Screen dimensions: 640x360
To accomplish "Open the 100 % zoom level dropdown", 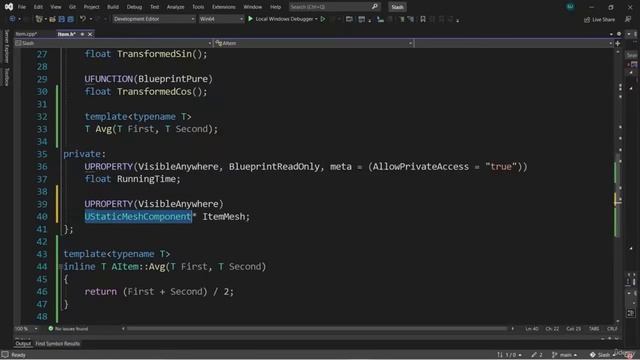I will coord(27,329).
